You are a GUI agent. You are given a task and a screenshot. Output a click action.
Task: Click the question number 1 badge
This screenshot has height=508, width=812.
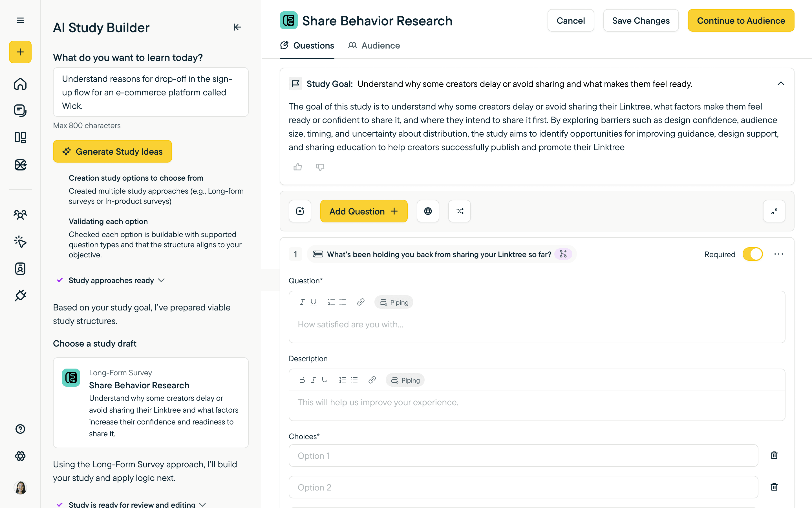(295, 254)
